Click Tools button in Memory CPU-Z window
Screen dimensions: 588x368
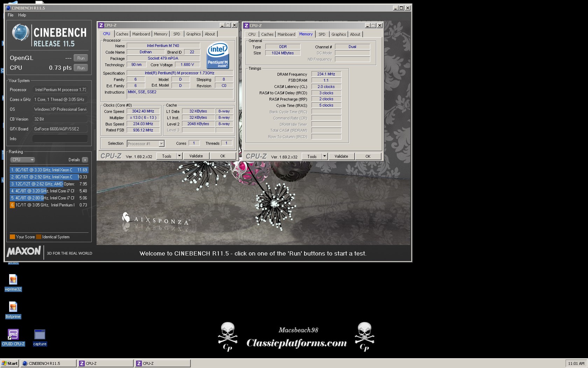pos(312,156)
